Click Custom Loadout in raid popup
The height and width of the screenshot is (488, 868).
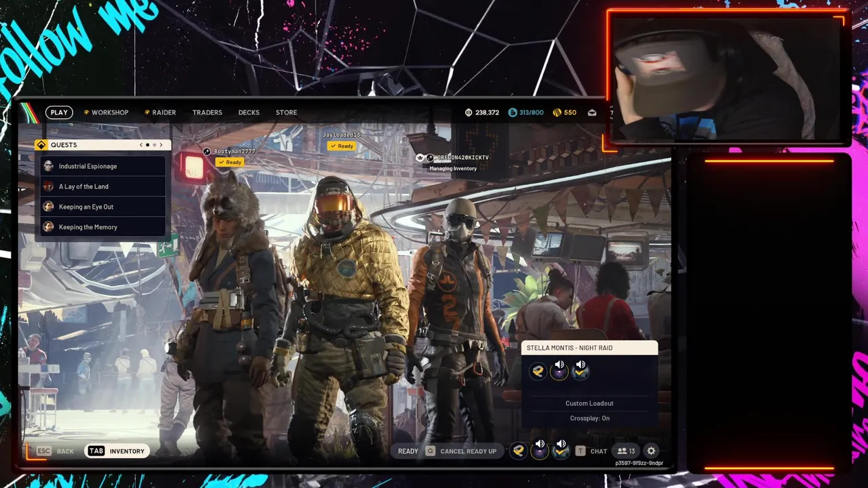pos(589,403)
